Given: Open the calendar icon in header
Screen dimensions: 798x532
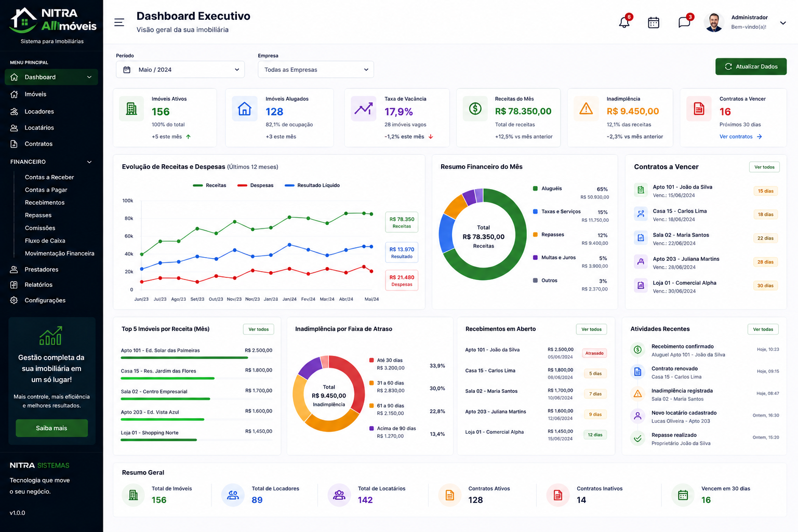Looking at the screenshot, I should pyautogui.click(x=654, y=22).
